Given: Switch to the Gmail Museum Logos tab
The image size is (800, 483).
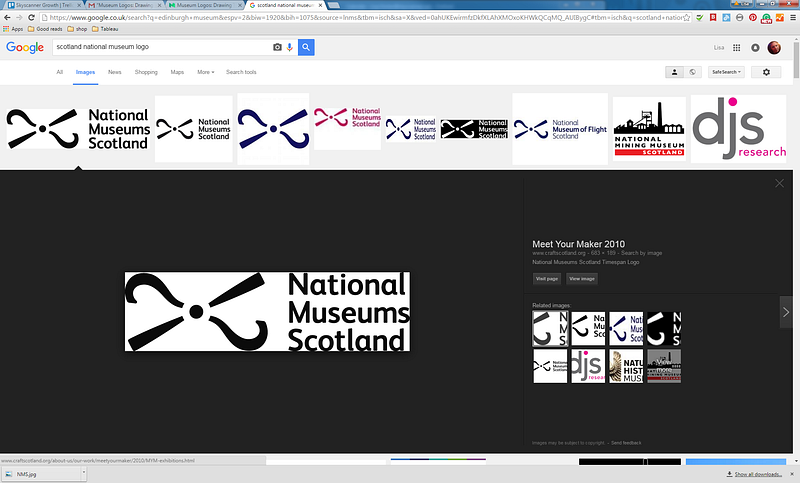Looking at the screenshot, I should (124, 5).
